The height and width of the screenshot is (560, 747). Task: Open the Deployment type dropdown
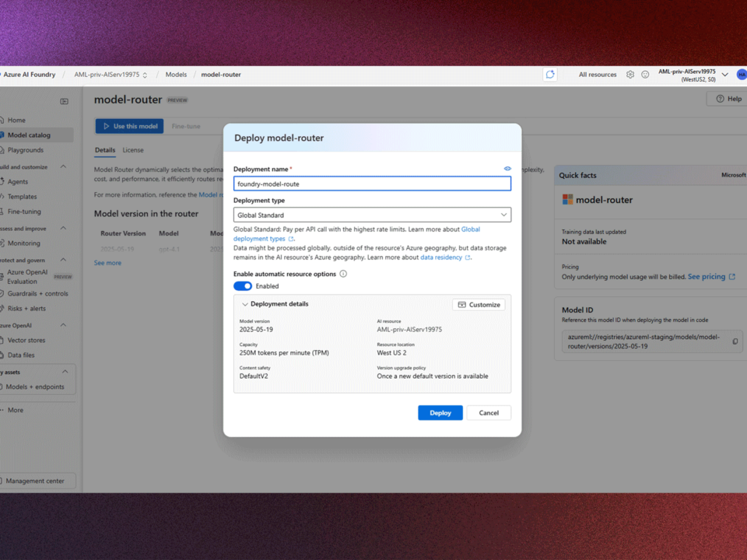372,215
